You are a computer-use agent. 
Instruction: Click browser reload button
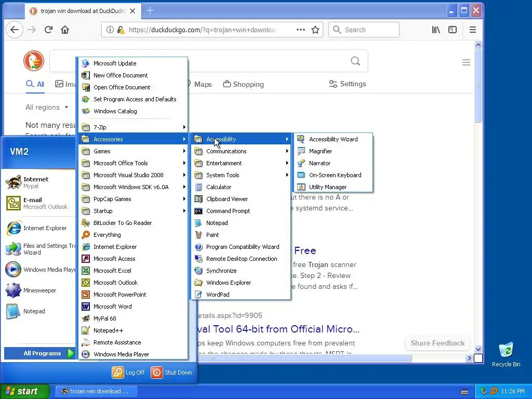click(48, 30)
